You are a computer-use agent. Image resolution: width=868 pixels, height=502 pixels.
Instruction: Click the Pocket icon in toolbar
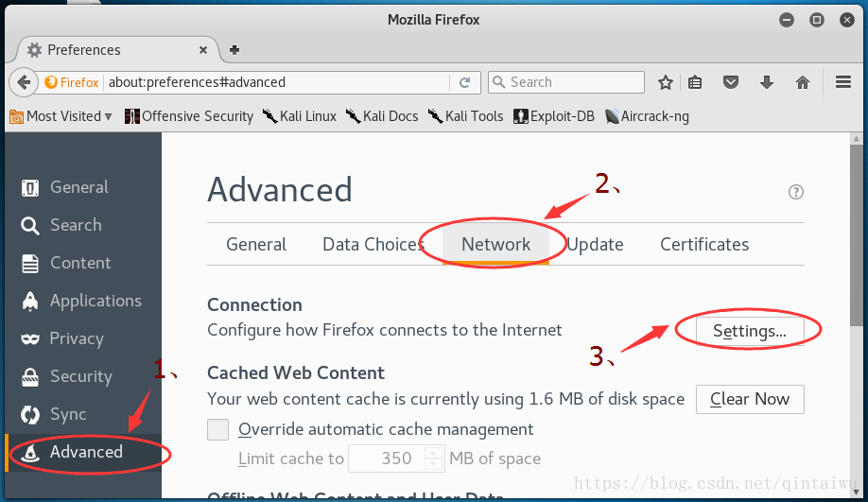pos(730,82)
